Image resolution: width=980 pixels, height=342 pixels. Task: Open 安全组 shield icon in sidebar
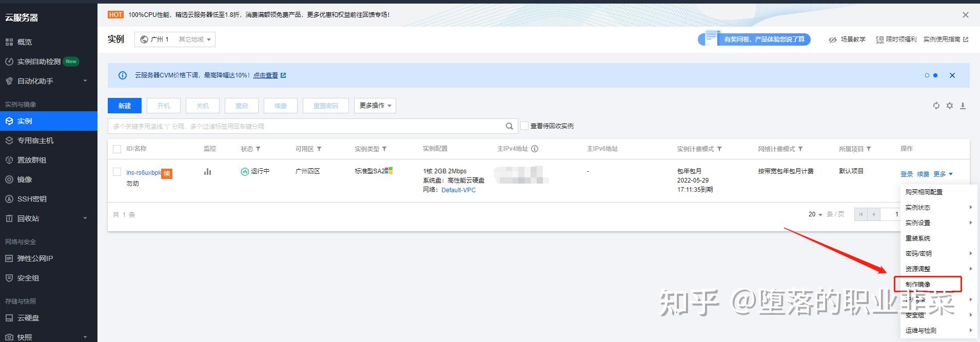pyautogui.click(x=9, y=278)
